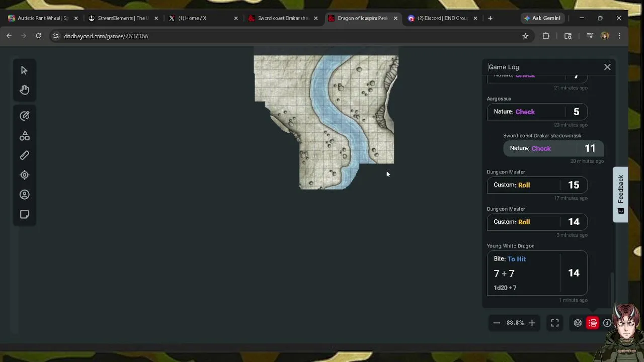Zoom out with the minus button

click(x=497, y=323)
